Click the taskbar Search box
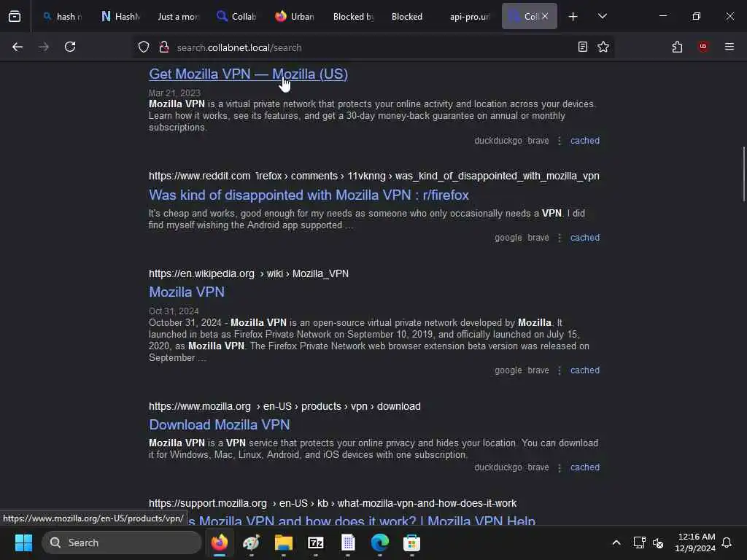The image size is (747, 560). [122, 542]
